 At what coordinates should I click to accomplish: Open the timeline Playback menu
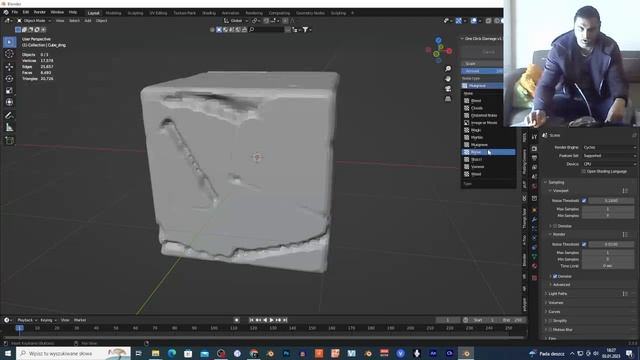tap(27, 320)
